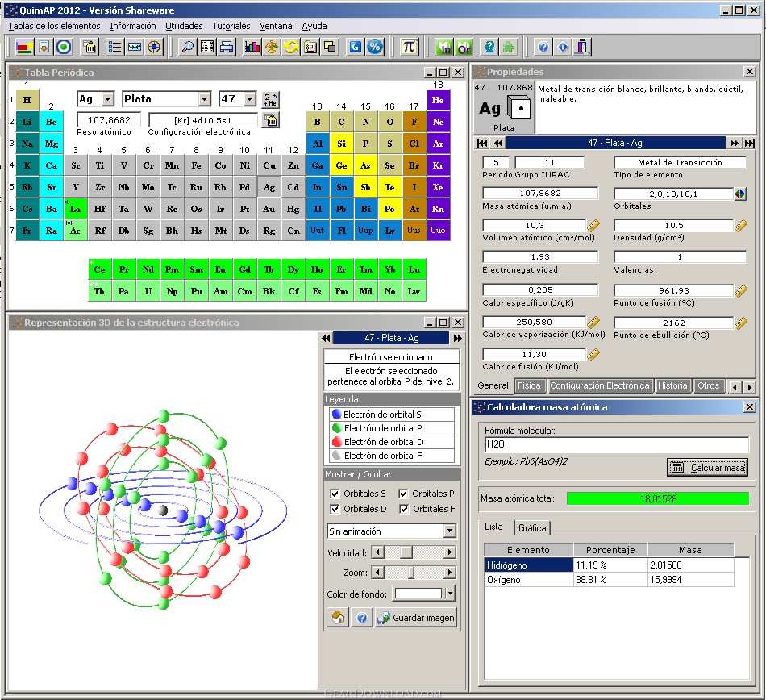The height and width of the screenshot is (700, 766).
Task: Click the yellow conversion arrows toolbar icon
Action: click(x=291, y=47)
